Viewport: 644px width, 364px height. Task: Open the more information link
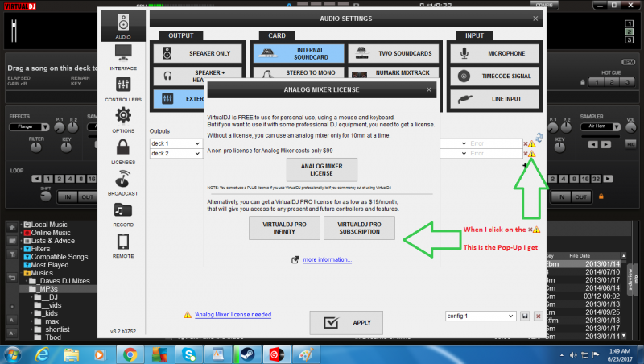coord(328,259)
